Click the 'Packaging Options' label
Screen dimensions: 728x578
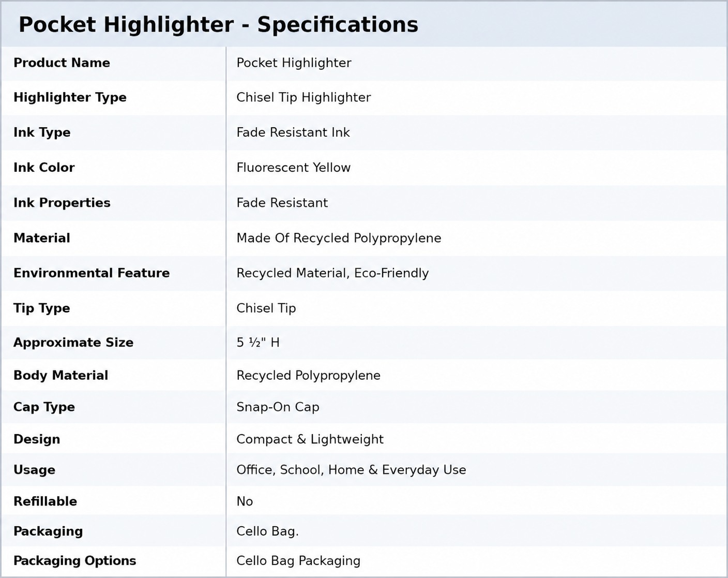pyautogui.click(x=75, y=561)
